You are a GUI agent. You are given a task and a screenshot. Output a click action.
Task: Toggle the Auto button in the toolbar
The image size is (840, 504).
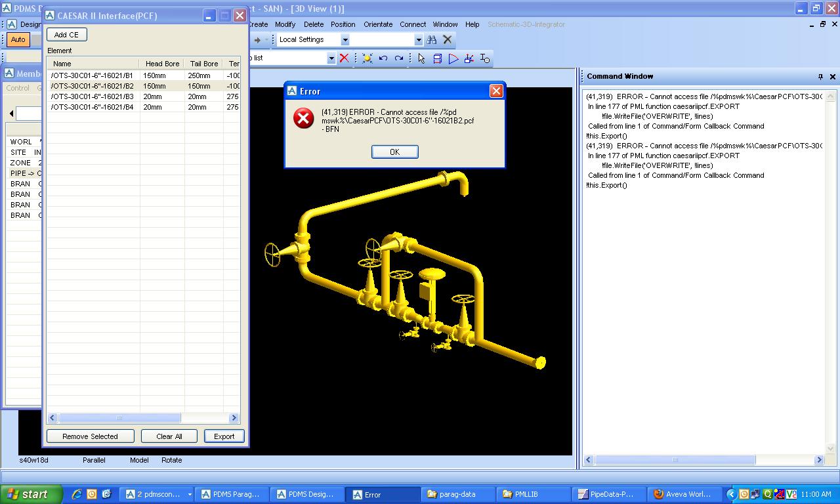(18, 39)
